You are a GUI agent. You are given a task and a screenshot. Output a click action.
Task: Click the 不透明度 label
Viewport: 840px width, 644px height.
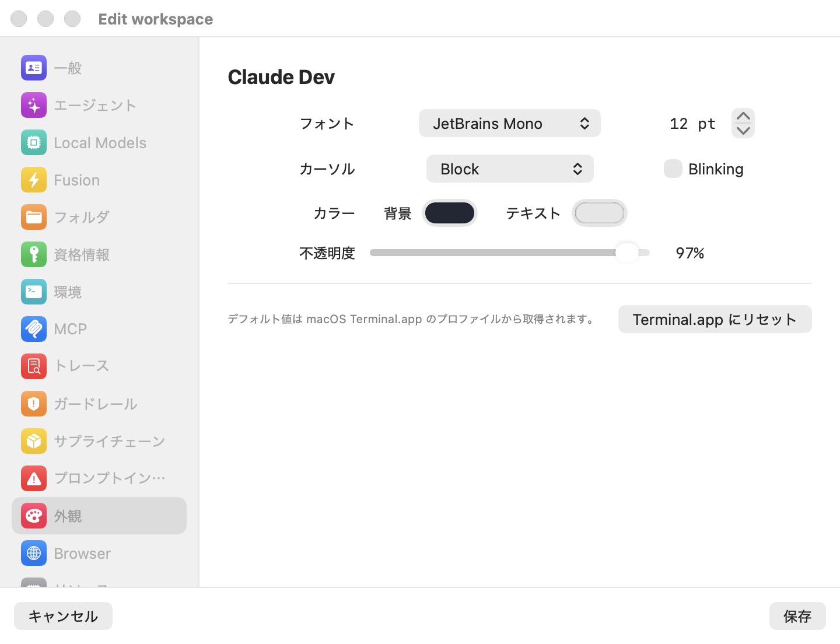(327, 253)
